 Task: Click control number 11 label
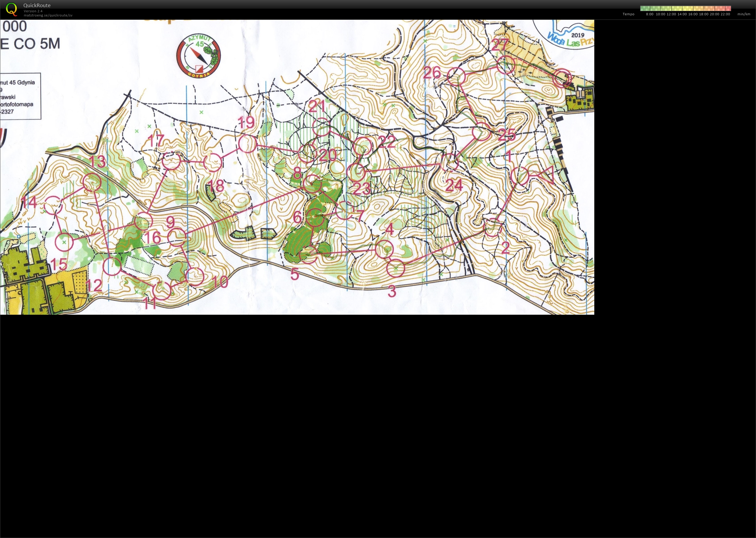pyautogui.click(x=149, y=303)
